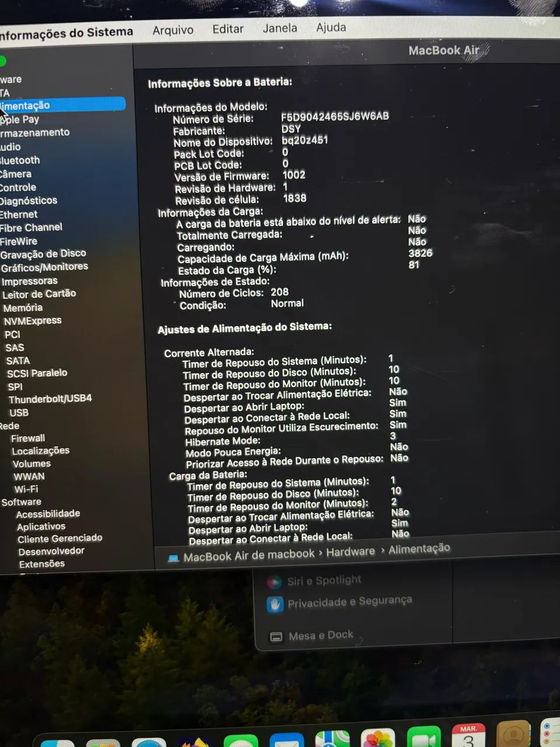Viewport: 560px width, 747px height.
Task: Select Impressoras in the sidebar
Action: (30, 281)
